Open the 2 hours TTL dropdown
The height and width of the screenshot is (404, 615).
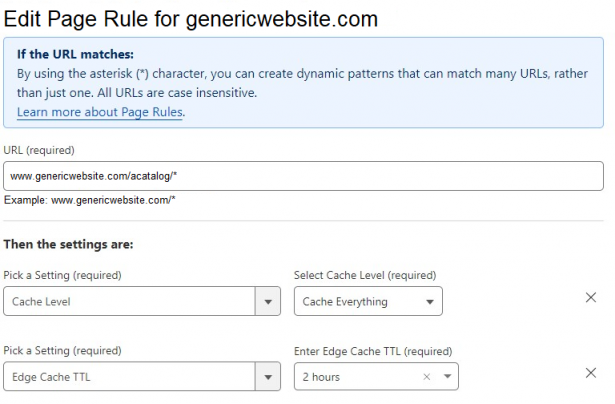pyautogui.click(x=355, y=377)
